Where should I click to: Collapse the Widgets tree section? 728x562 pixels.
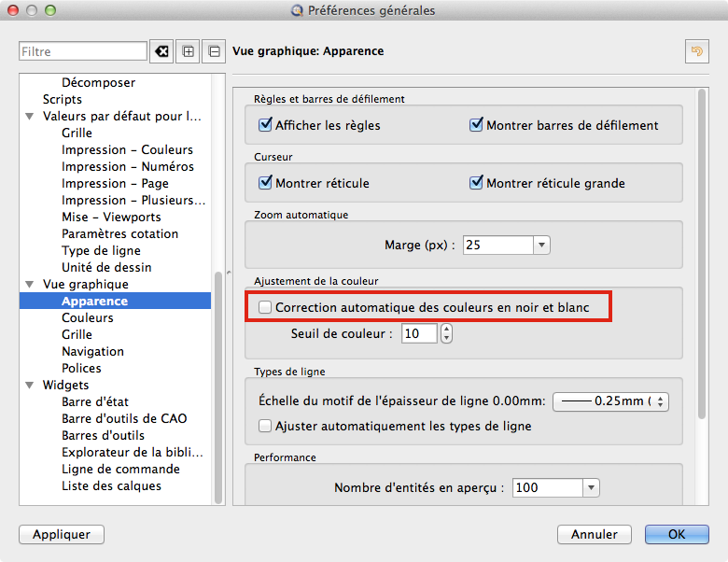click(x=30, y=386)
